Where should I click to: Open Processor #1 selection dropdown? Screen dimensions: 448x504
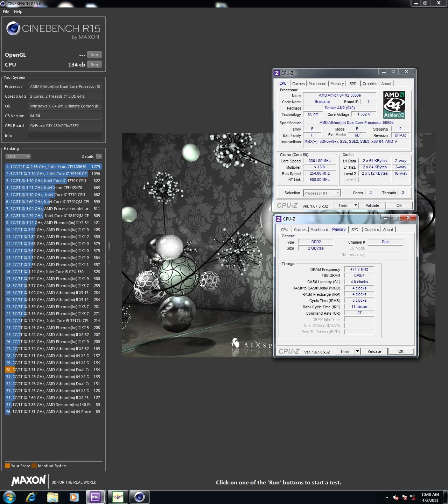tap(322, 193)
